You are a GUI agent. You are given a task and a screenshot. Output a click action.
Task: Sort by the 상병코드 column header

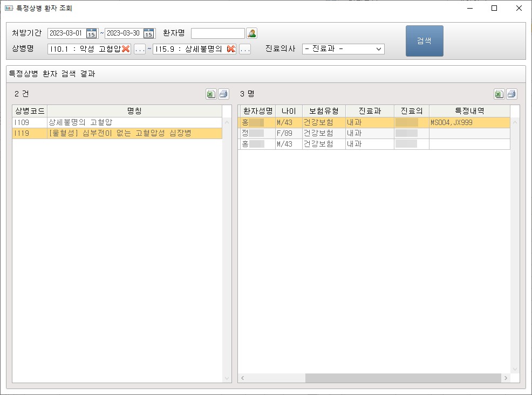click(30, 111)
